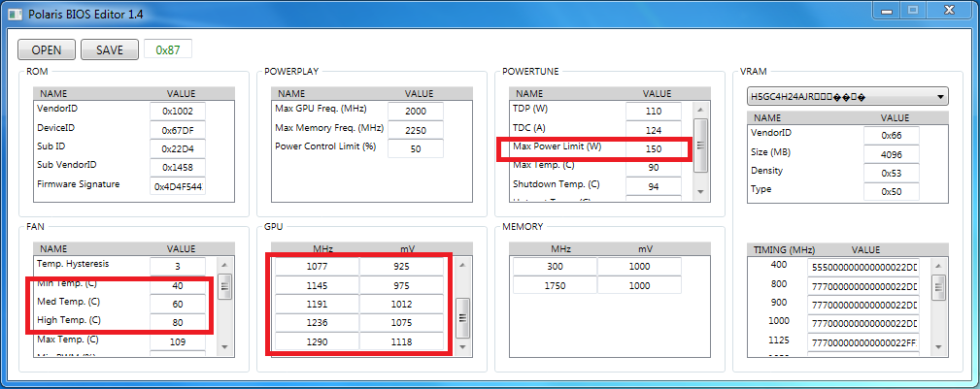This screenshot has width=980, height=389.
Task: Edit GPU clock 1145 MHz cell
Action: 318,285
